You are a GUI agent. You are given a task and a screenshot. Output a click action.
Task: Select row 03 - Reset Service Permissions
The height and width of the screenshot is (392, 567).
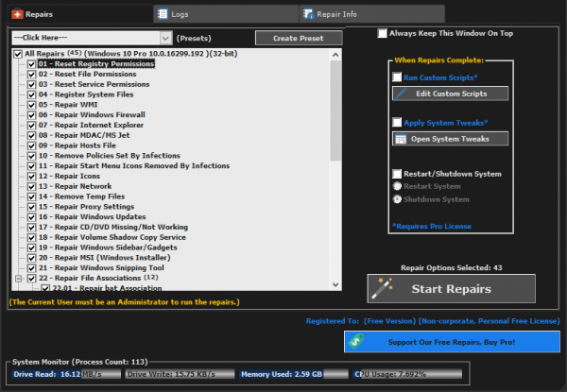click(x=94, y=84)
